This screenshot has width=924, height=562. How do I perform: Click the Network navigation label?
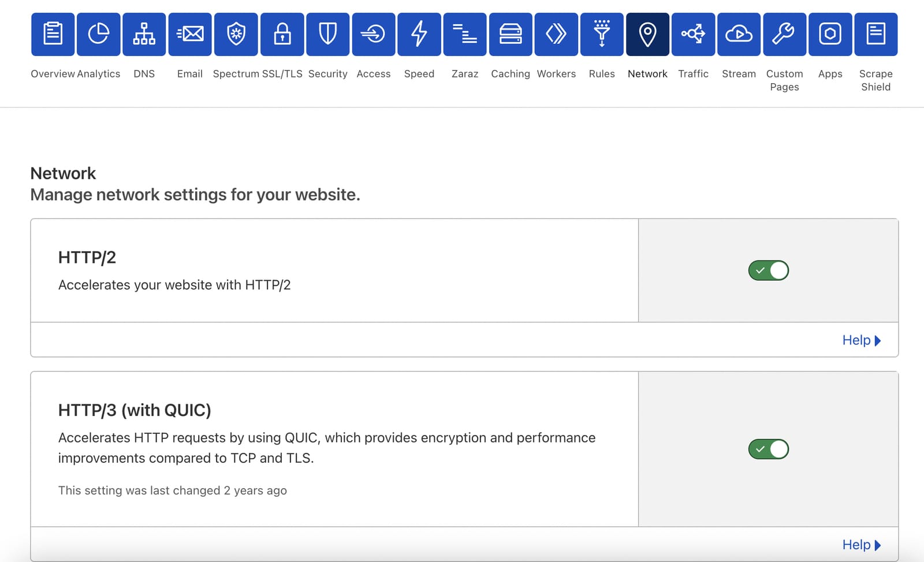coord(647,74)
